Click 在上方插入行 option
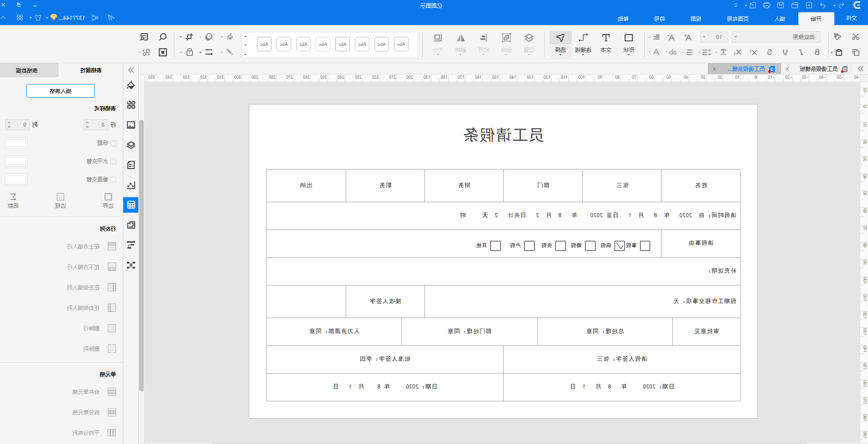 (91, 246)
